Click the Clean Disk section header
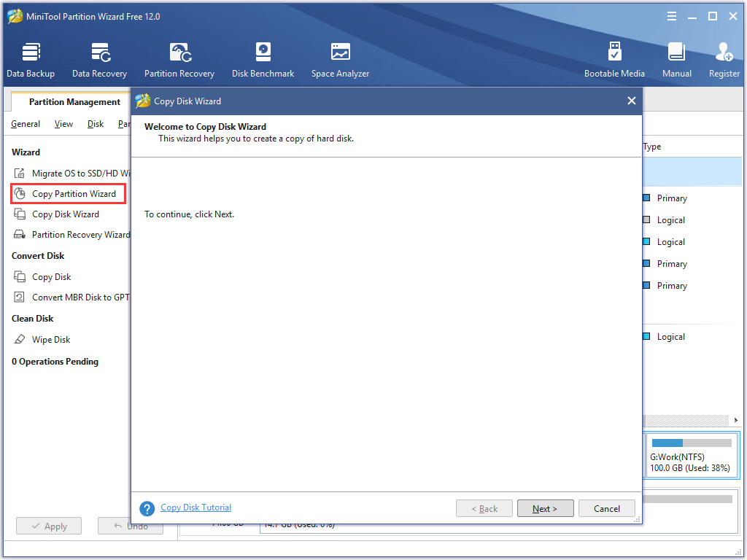Viewport: 747px width, 560px height. click(32, 319)
